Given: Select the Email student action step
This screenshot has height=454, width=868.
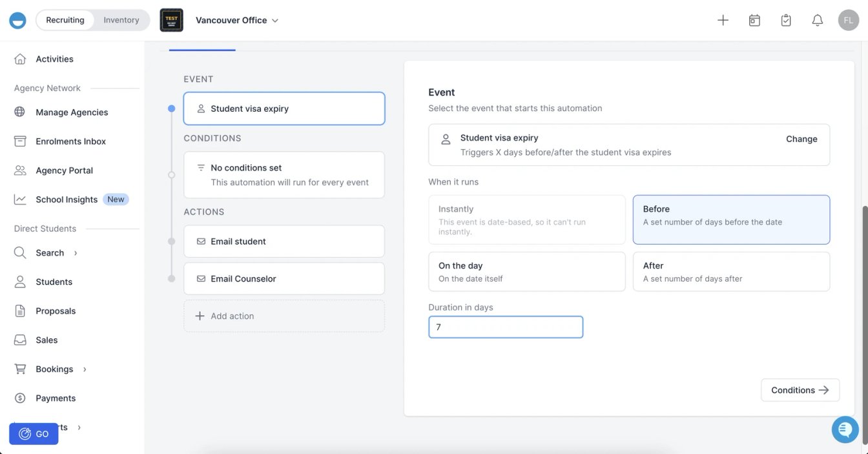Looking at the screenshot, I should [284, 242].
